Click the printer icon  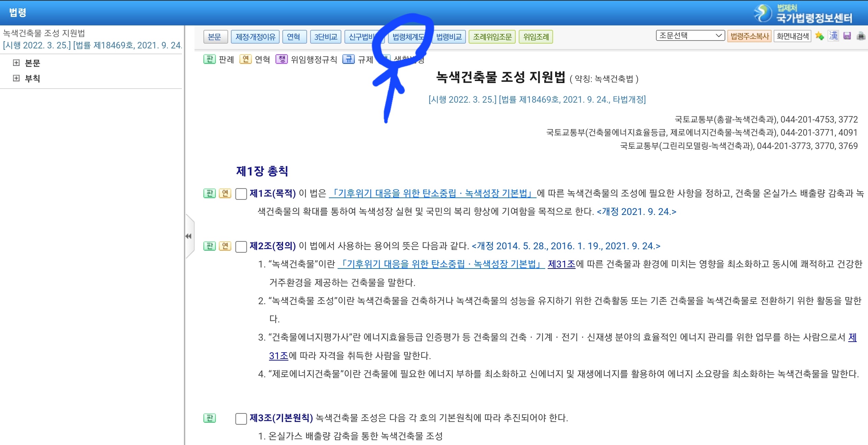861,36
